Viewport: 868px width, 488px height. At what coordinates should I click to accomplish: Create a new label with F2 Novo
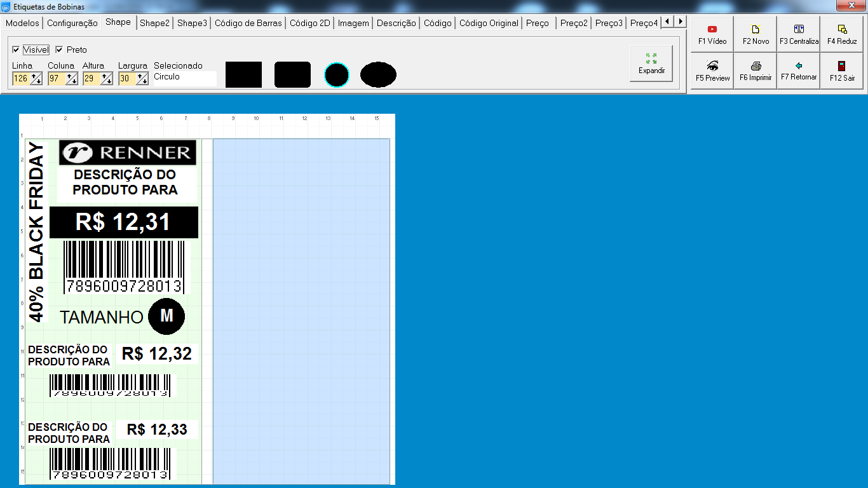756,34
